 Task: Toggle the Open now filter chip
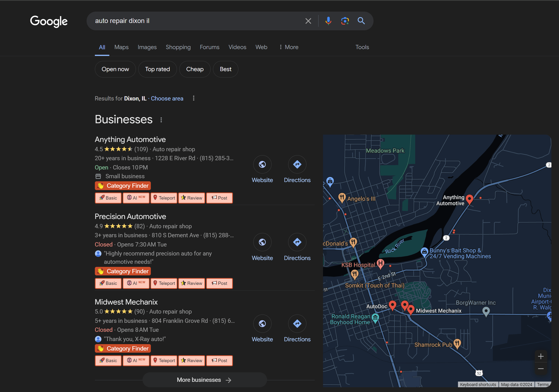tap(115, 69)
